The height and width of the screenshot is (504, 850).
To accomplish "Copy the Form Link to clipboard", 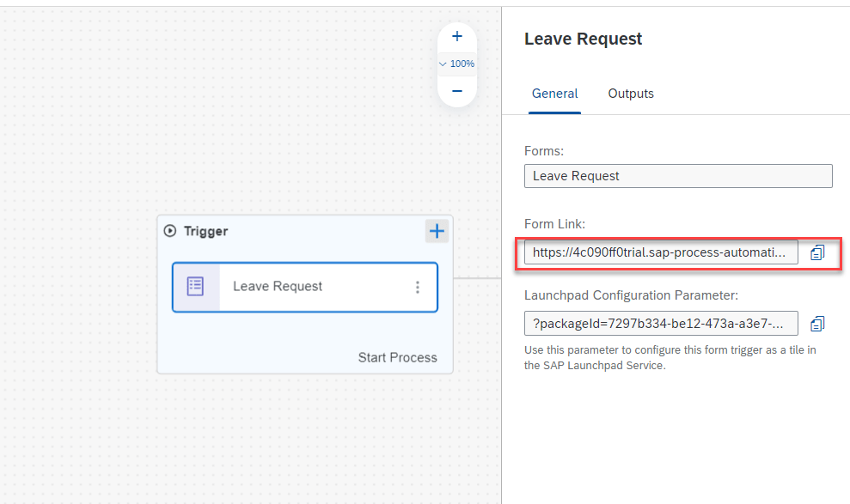I will pyautogui.click(x=817, y=252).
